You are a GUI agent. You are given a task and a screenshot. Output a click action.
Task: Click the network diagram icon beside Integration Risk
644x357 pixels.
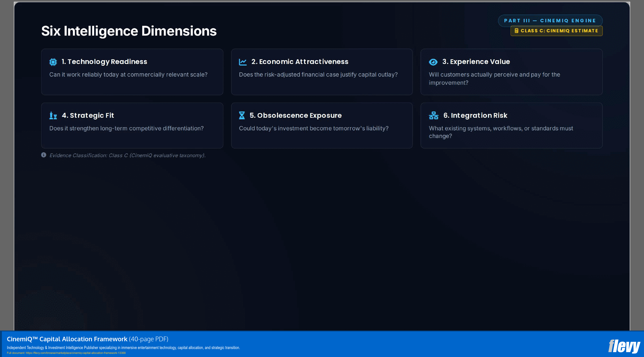click(x=433, y=115)
